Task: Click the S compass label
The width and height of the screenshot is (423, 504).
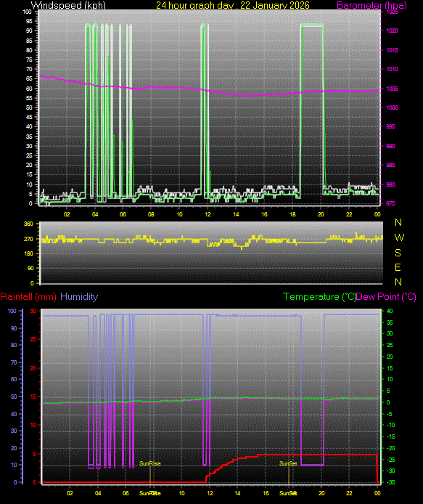Action: click(398, 253)
